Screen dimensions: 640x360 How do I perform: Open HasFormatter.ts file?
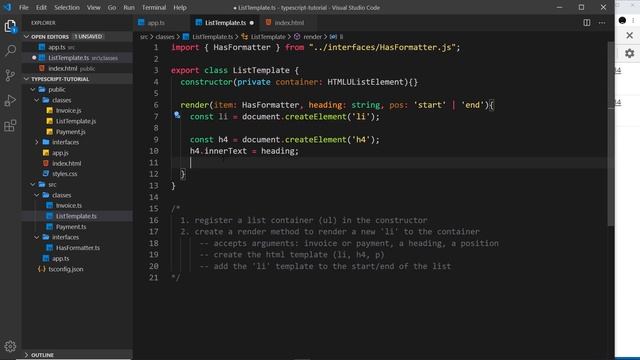click(x=78, y=248)
